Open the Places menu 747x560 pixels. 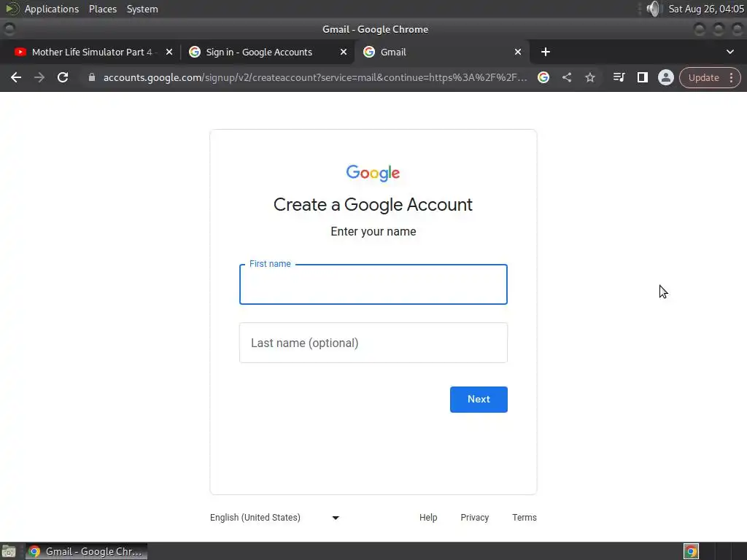[102, 9]
